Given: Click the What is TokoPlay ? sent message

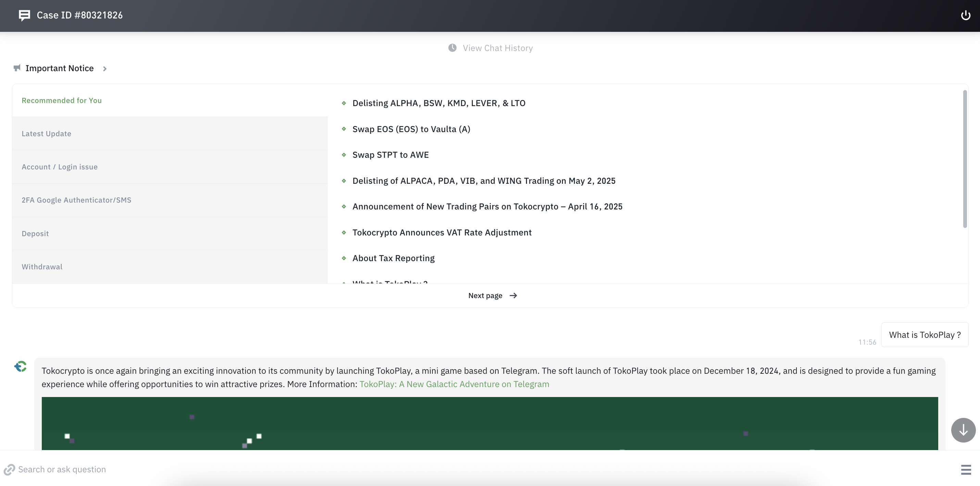Looking at the screenshot, I should pyautogui.click(x=925, y=335).
